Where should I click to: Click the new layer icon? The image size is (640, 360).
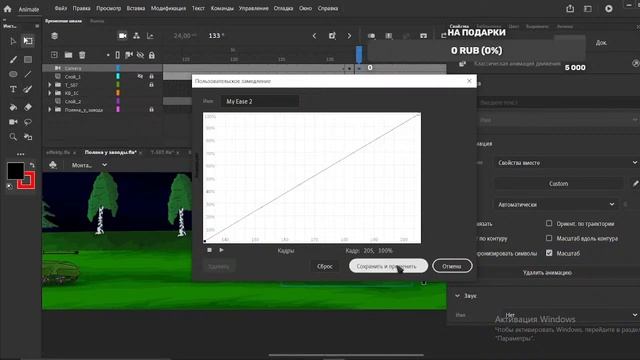[x=54, y=55]
